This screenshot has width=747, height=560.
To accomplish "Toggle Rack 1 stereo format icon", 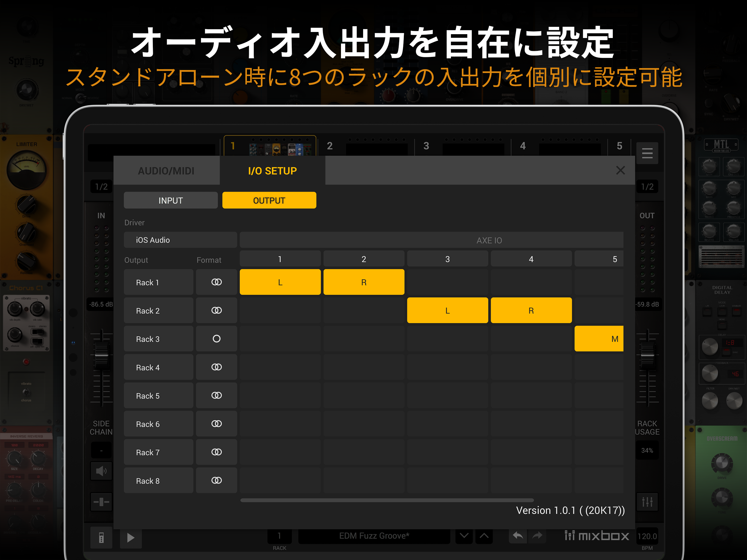I will click(217, 282).
